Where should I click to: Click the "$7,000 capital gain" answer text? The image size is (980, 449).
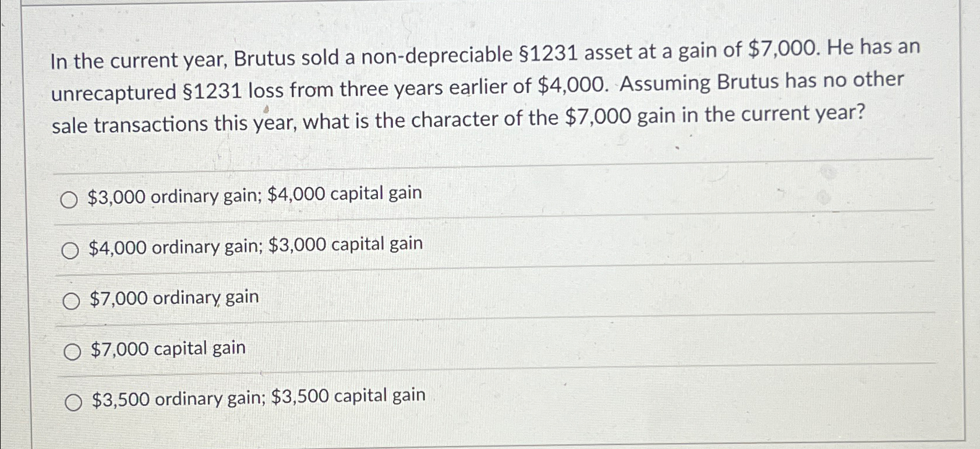pyautogui.click(x=167, y=348)
